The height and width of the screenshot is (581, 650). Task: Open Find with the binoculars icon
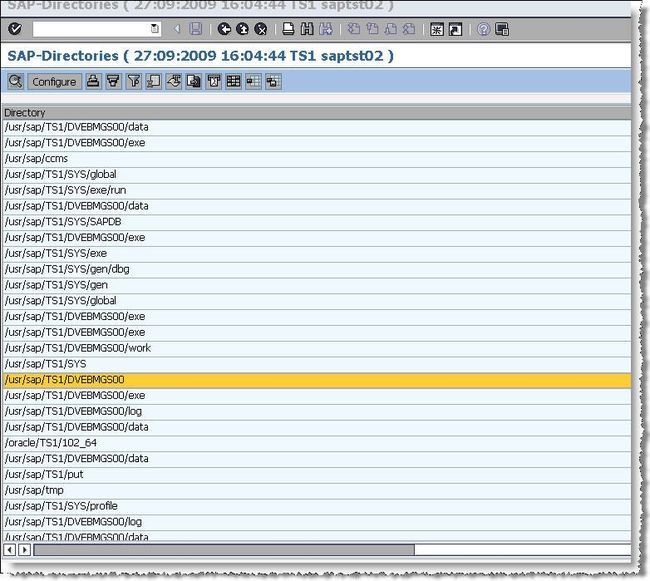click(x=307, y=29)
